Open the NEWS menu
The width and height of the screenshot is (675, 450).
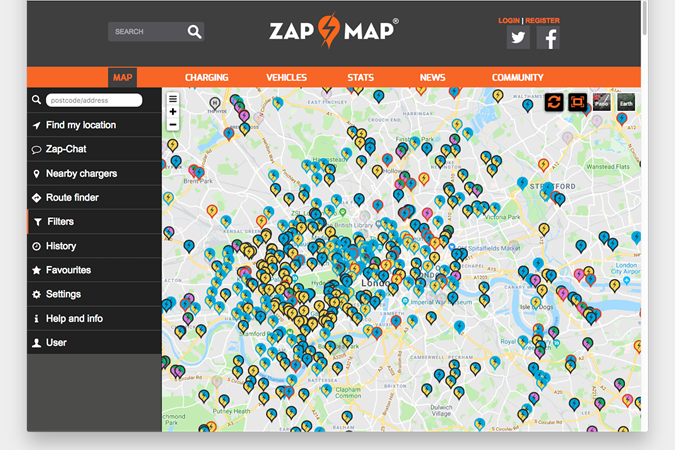[433, 78]
